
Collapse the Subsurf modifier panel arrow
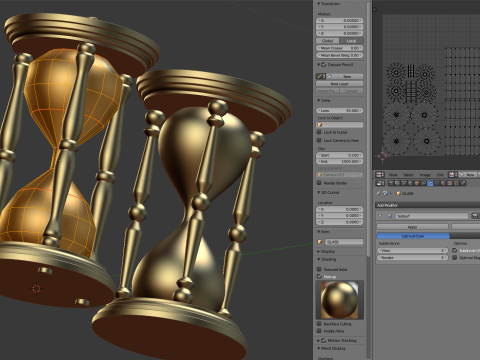pos(380,216)
